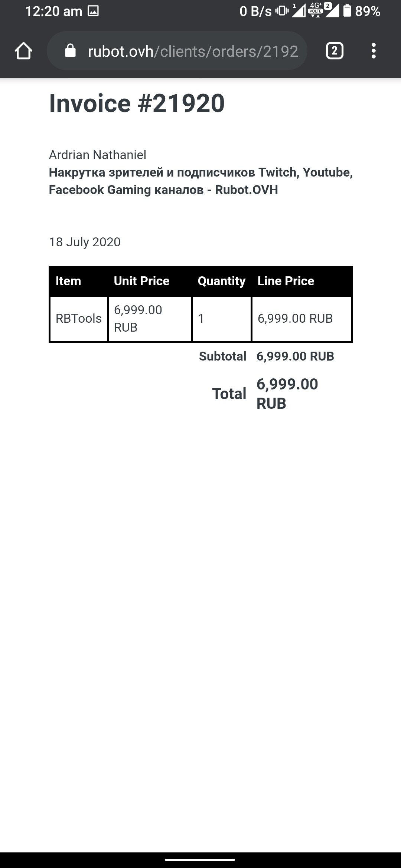
Task: Click the 18 July 2020 date
Action: pos(85,242)
